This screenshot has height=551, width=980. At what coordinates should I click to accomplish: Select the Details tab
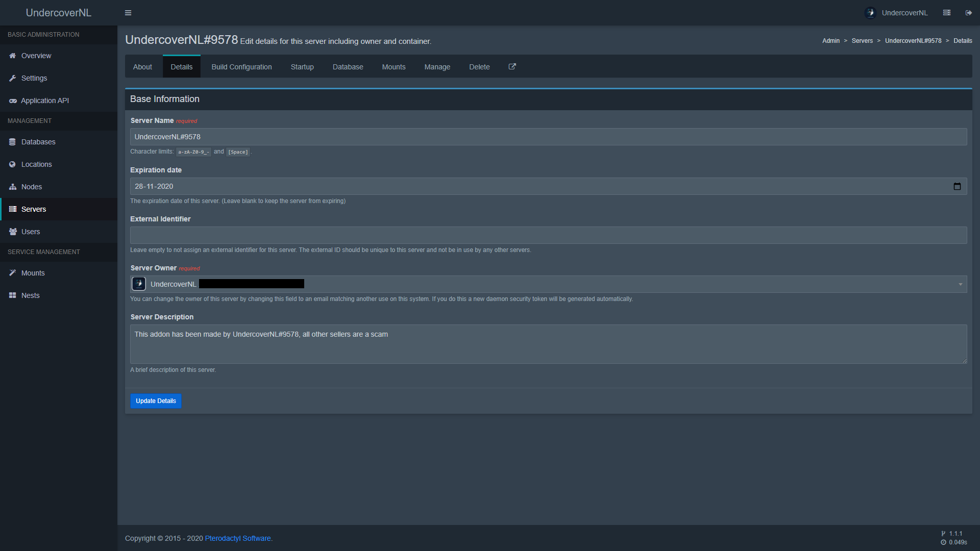pyautogui.click(x=181, y=67)
